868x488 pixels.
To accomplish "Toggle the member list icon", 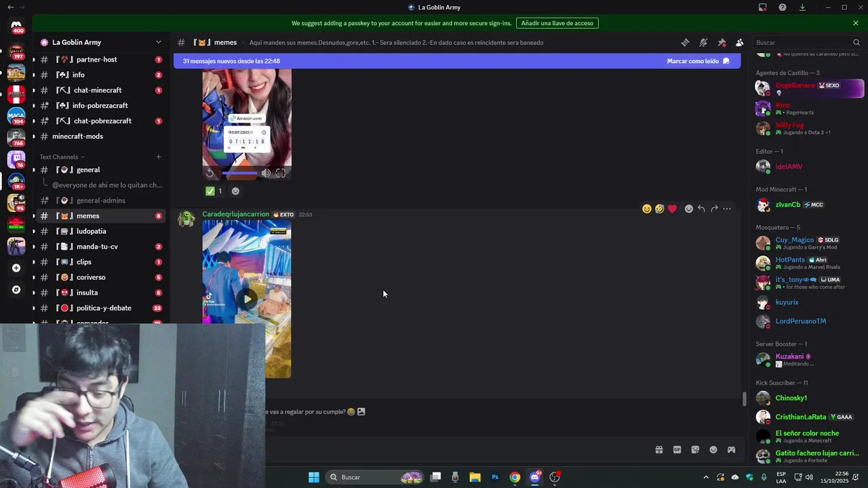I will coord(739,43).
